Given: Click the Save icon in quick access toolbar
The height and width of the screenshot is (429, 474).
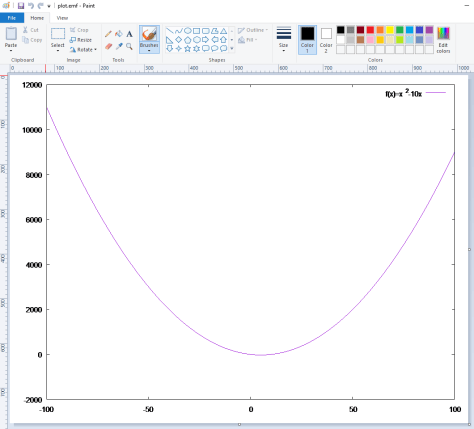Looking at the screenshot, I should [21, 6].
